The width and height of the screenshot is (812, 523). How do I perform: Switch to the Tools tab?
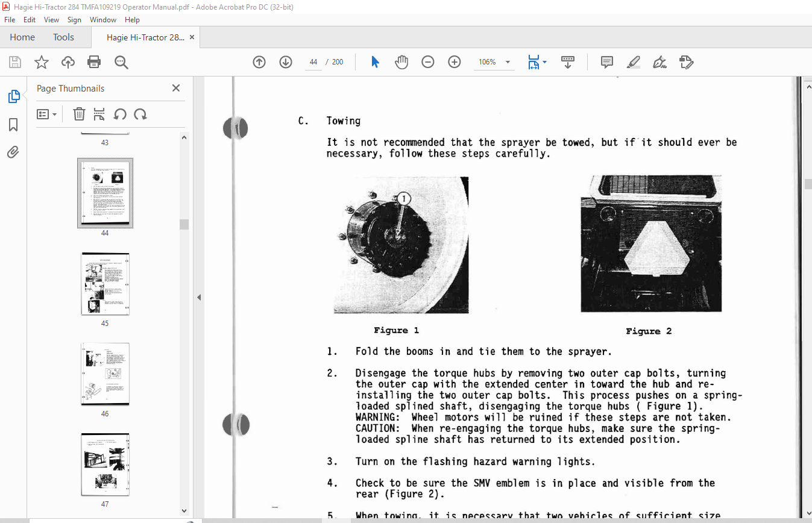click(x=63, y=37)
